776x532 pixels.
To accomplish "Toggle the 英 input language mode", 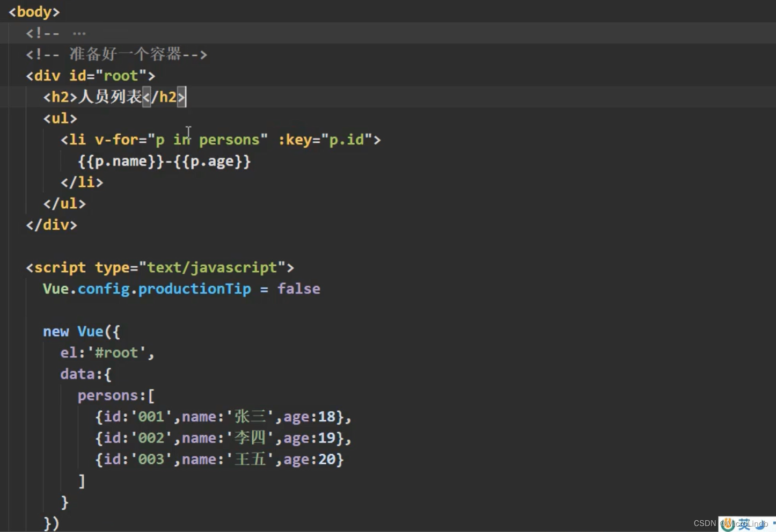I will [744, 524].
